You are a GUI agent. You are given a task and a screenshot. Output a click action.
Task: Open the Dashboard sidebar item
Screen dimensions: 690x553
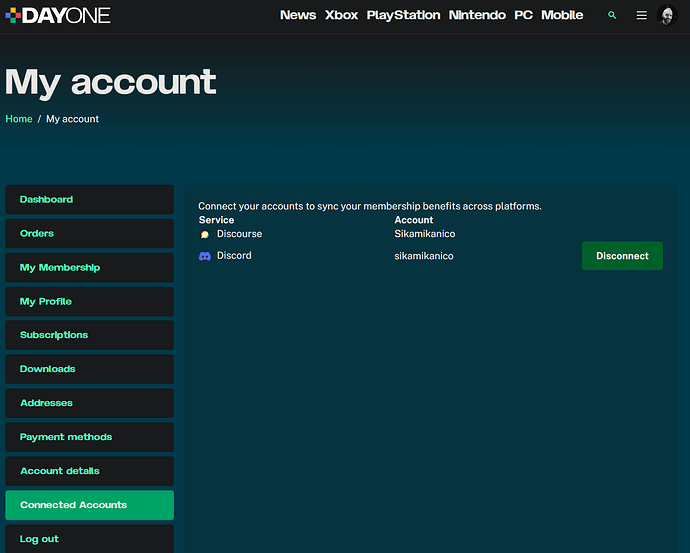89,200
